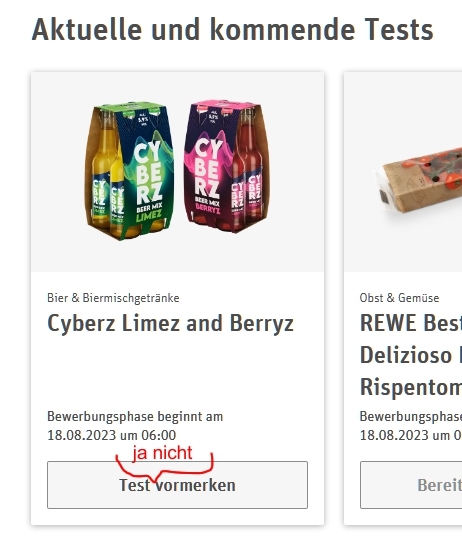This screenshot has height=541, width=462.
Task: Click the Berryz label on the pink pack
Action: click(x=207, y=208)
